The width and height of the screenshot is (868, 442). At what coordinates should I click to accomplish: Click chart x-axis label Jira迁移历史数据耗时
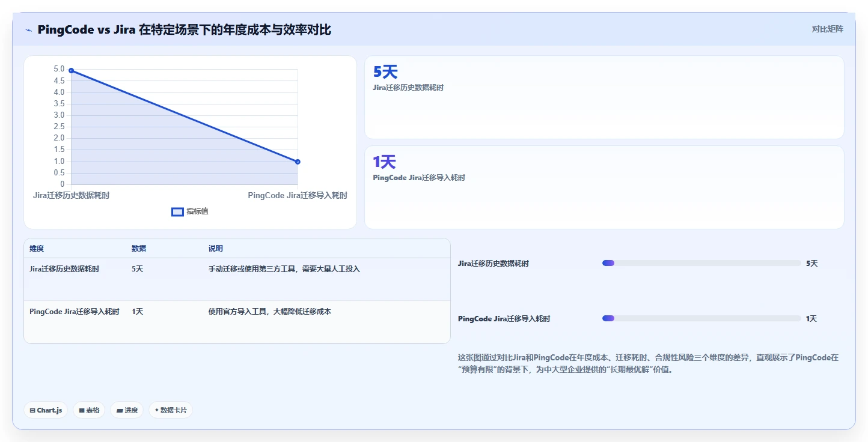[71, 195]
